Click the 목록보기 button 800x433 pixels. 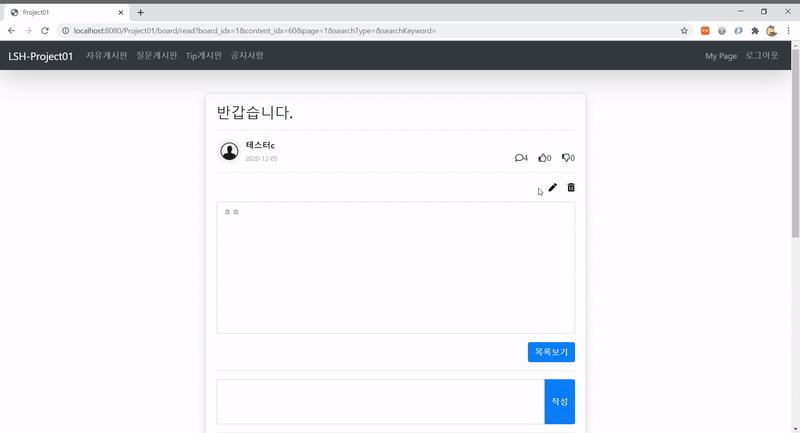click(551, 352)
